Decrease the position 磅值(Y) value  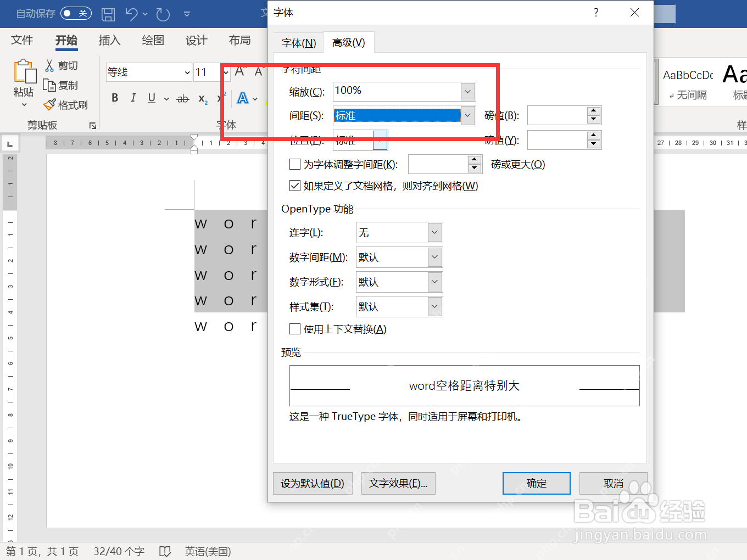point(594,144)
